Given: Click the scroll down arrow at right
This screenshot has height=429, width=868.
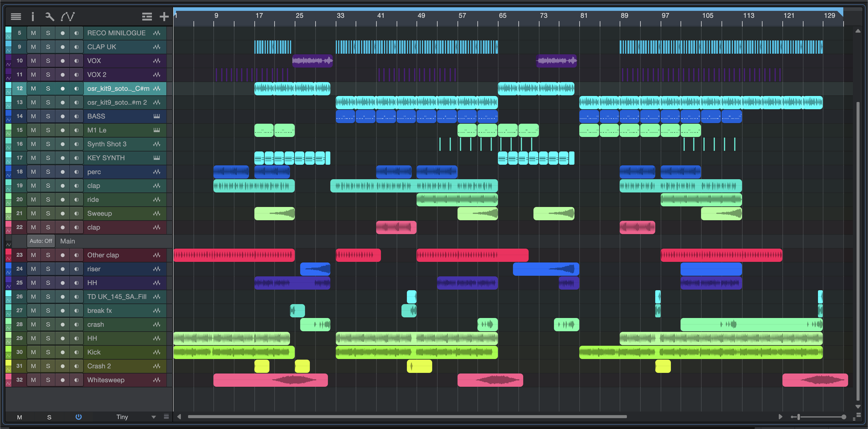Looking at the screenshot, I should (x=858, y=407).
